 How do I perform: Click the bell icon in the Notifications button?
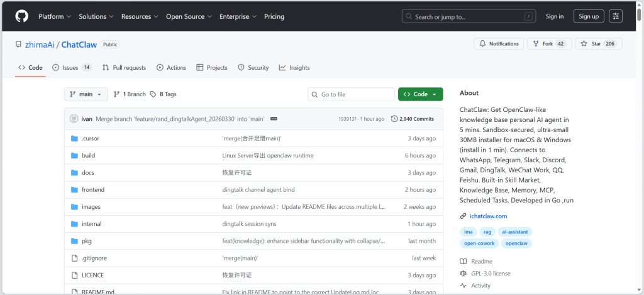(x=482, y=43)
